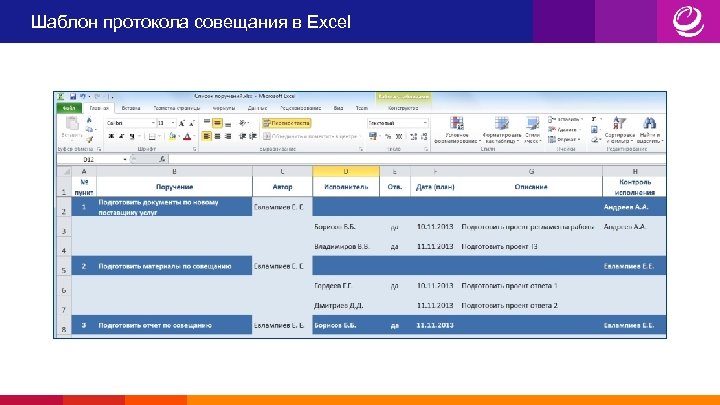Select column D header
This screenshot has height=405, width=720.
(346, 171)
